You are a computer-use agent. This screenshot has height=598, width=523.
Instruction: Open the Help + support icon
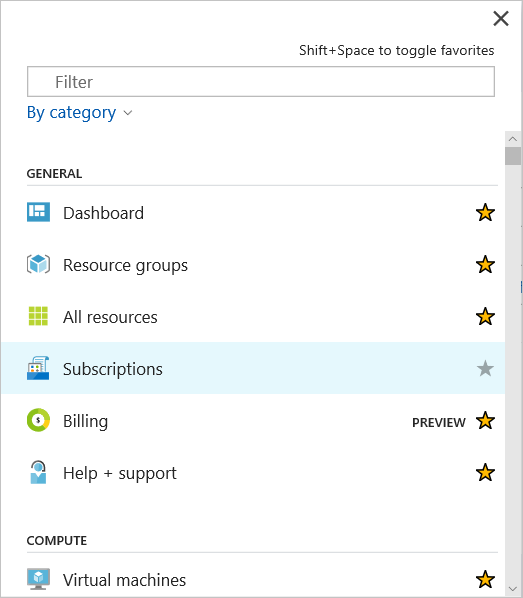(x=38, y=472)
